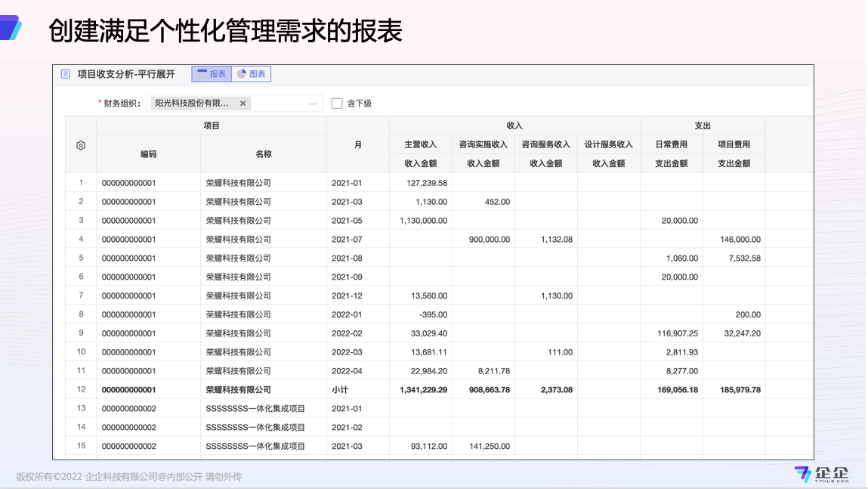Click the 项目费用 column header
The width and height of the screenshot is (868, 489).
coord(734,144)
